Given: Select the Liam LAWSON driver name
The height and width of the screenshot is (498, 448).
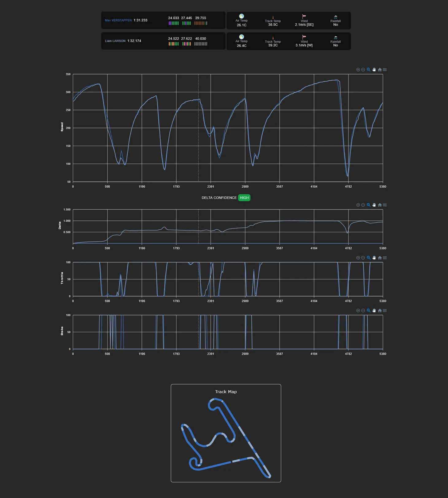Looking at the screenshot, I should [115, 41].
